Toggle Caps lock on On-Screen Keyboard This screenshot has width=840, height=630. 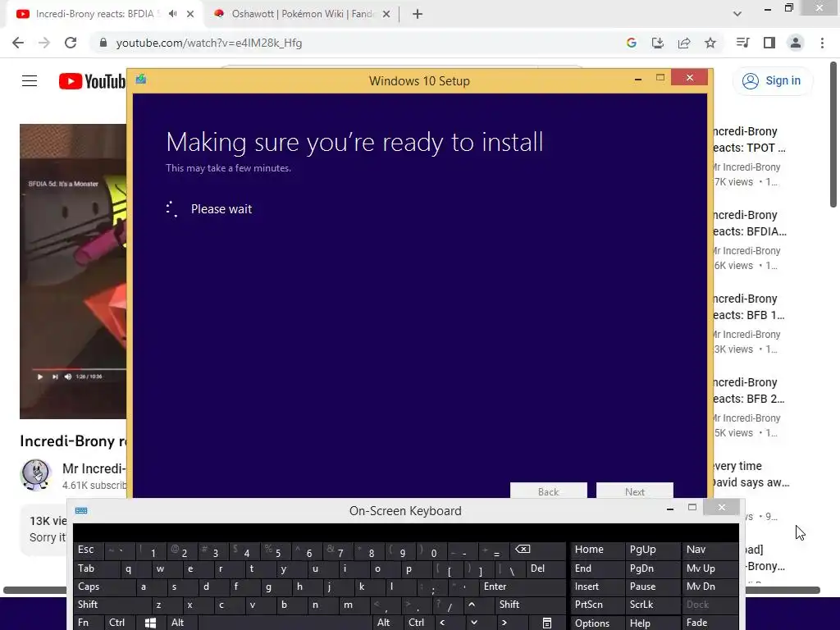(104, 587)
